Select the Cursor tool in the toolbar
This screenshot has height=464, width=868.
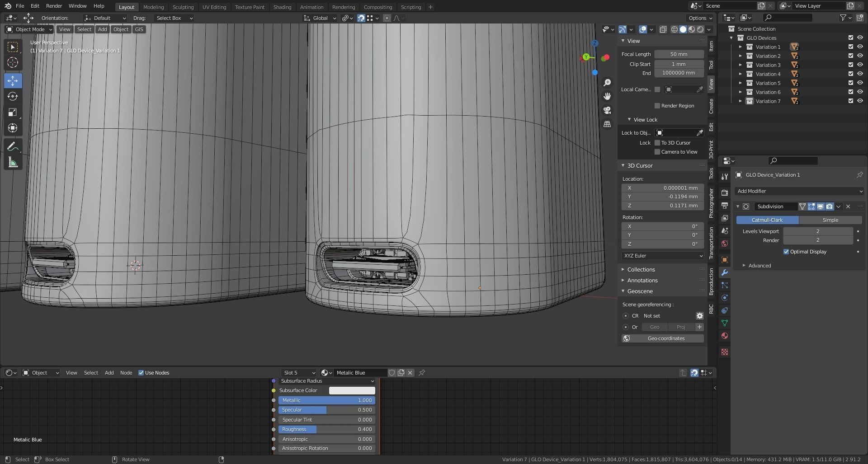[13, 63]
